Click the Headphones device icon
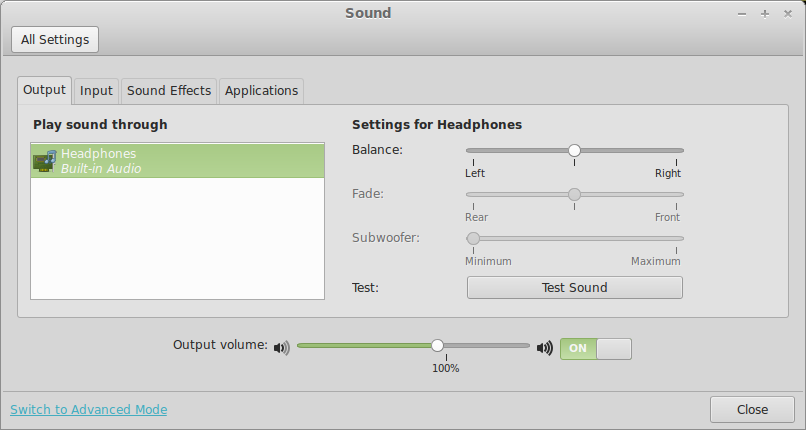The width and height of the screenshot is (806, 430). point(44,160)
